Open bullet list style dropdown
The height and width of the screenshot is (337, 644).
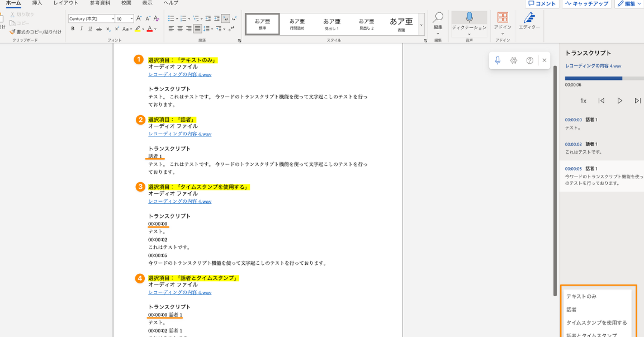pyautogui.click(x=177, y=19)
